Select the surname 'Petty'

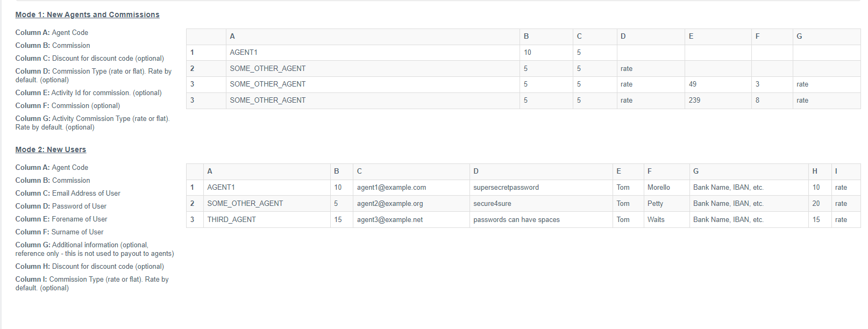[655, 204]
